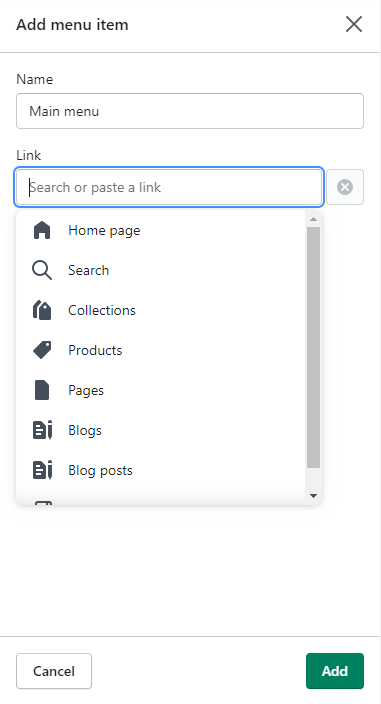Screen dimensions: 381x704
Task: Click the scroll up arrow of list
Action: [x=313, y=219]
